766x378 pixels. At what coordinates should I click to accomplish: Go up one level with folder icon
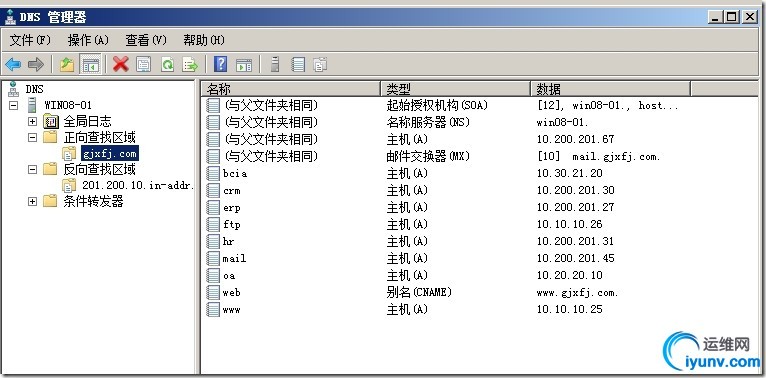click(x=66, y=64)
